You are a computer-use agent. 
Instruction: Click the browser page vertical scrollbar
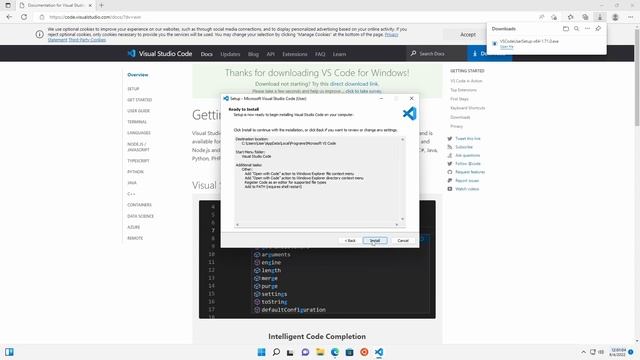click(x=637, y=78)
